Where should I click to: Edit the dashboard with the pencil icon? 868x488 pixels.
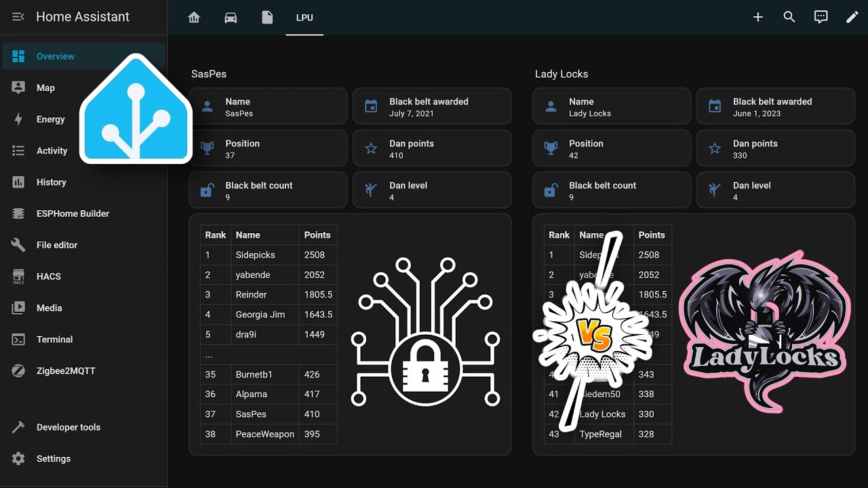coord(852,18)
